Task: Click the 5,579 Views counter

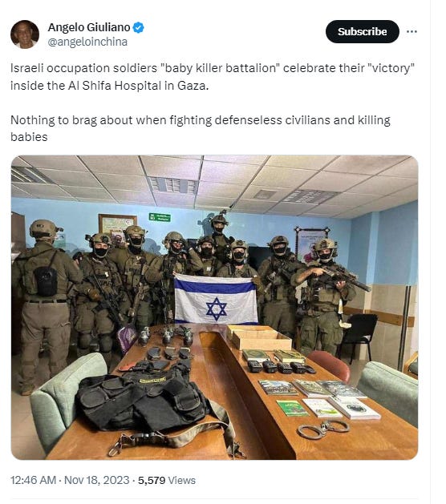Action: coord(167,480)
